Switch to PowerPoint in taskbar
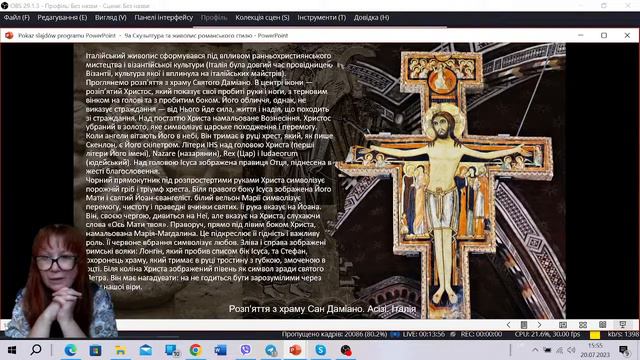640x360 pixels. point(296,350)
